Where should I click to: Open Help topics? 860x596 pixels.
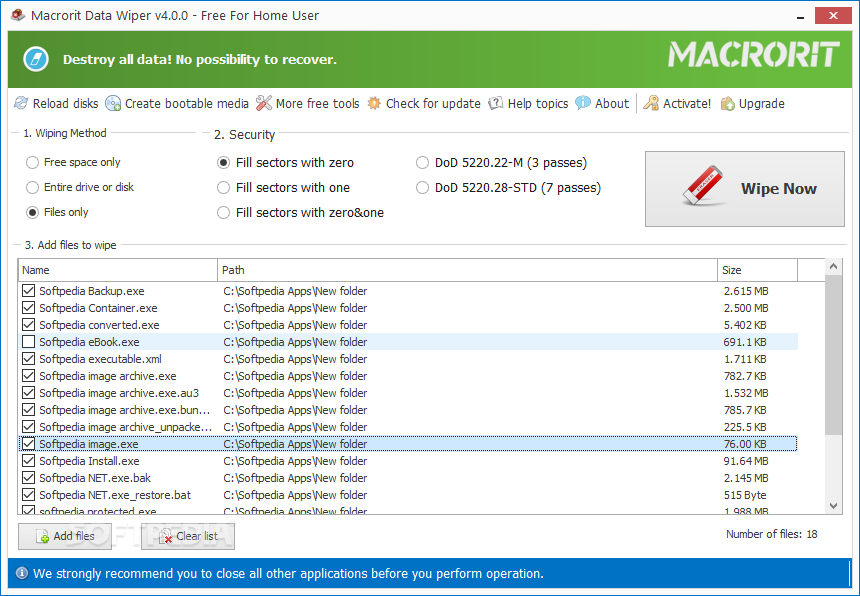(x=538, y=104)
